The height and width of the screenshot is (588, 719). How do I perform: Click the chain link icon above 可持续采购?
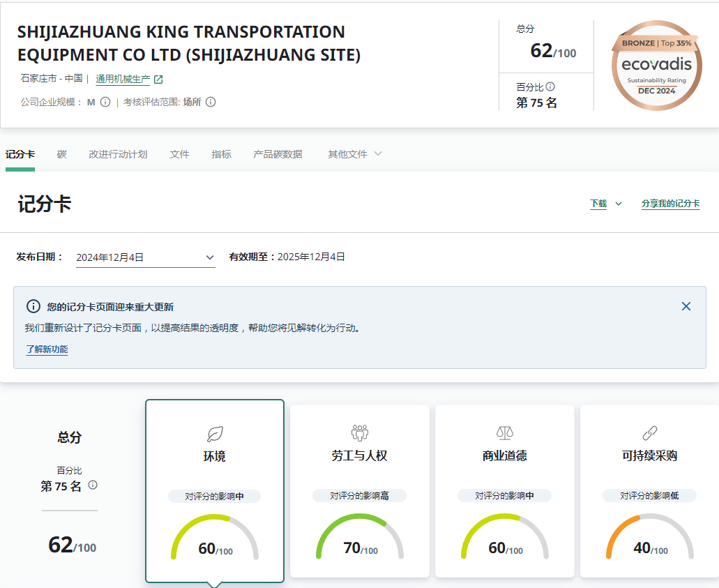pos(649,432)
